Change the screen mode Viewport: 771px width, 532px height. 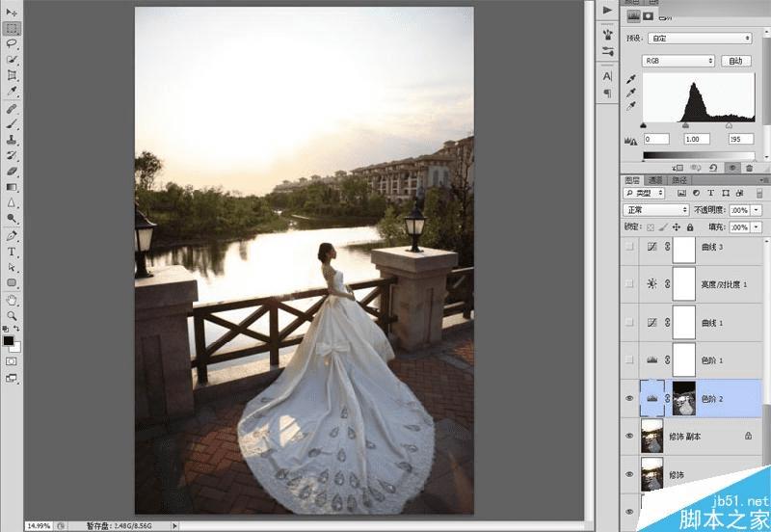11,378
